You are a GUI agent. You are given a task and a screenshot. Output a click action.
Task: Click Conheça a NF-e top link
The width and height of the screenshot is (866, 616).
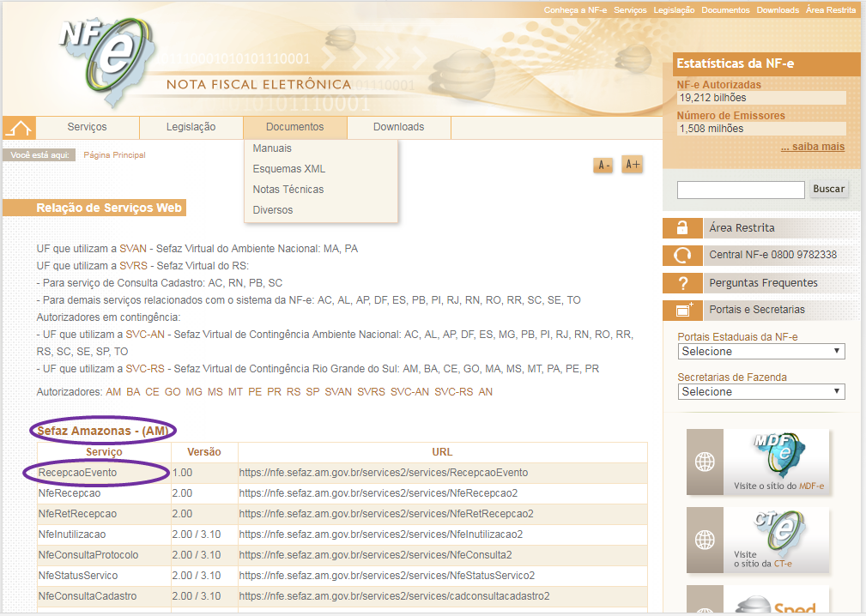(575, 10)
